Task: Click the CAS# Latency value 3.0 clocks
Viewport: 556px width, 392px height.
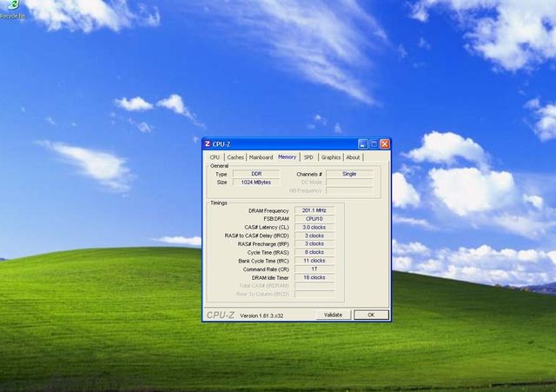Action: point(314,227)
